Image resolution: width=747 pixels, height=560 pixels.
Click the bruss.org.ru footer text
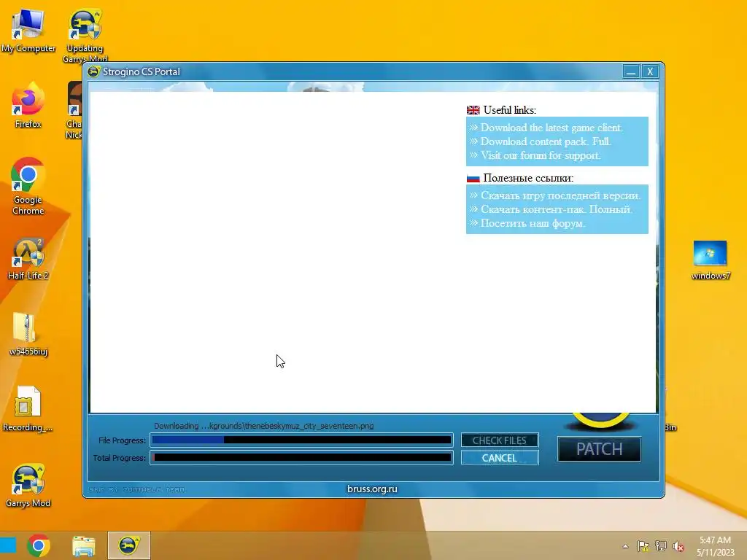tap(372, 489)
